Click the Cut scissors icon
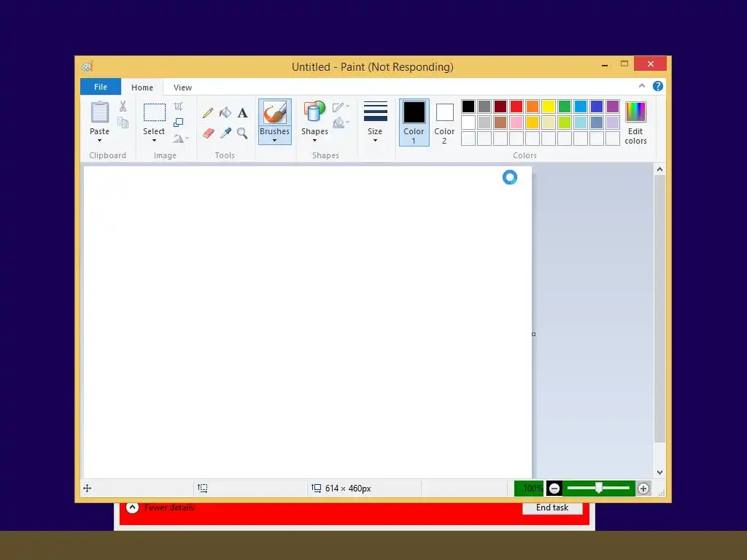The height and width of the screenshot is (560, 747). point(123,106)
